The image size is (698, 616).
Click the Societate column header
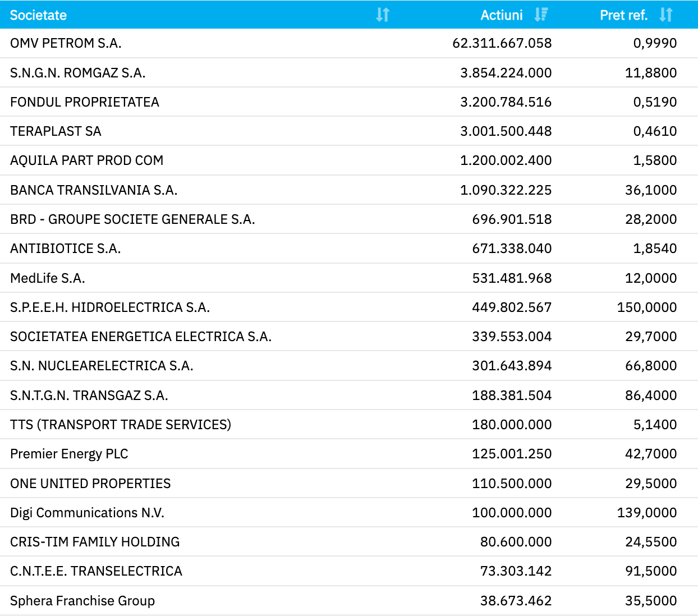tap(38, 15)
